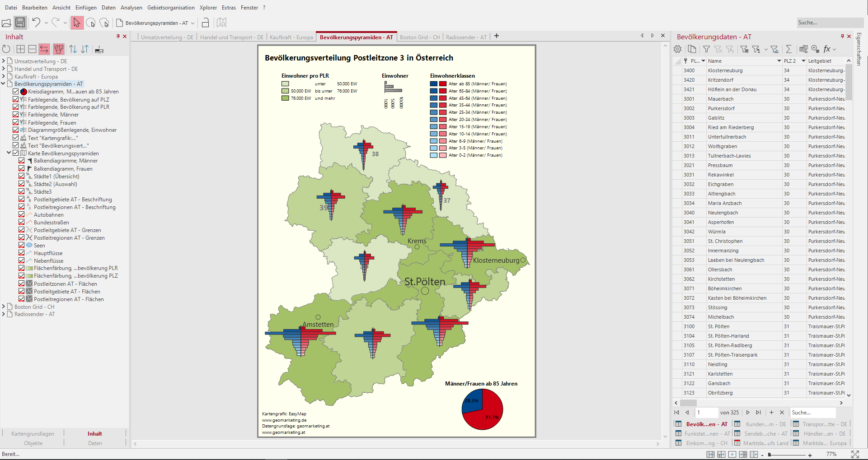The height and width of the screenshot is (460, 868).
Task: Undo the last action
Action: (x=36, y=23)
